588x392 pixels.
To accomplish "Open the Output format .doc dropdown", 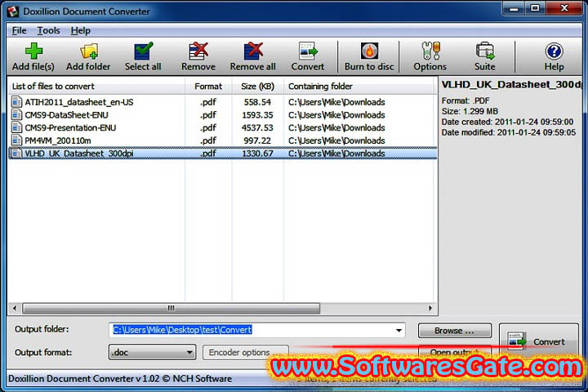I will tap(152, 352).
